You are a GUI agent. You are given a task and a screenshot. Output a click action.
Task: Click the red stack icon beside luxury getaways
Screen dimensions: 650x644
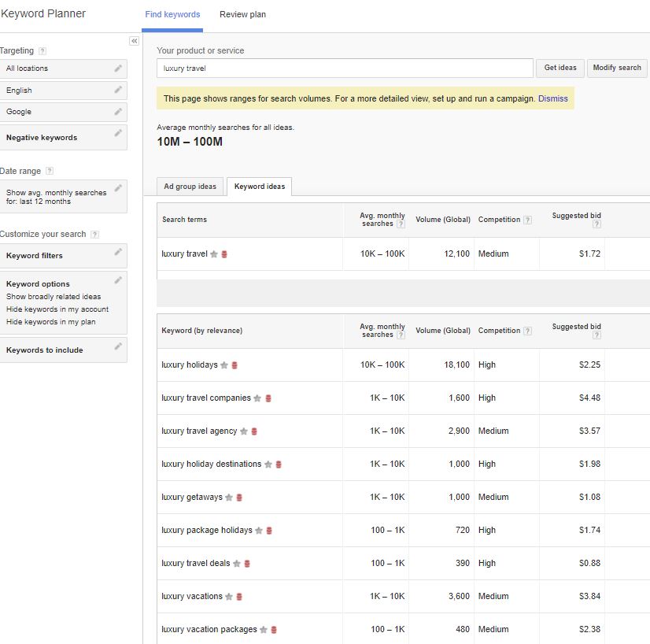[x=239, y=498]
